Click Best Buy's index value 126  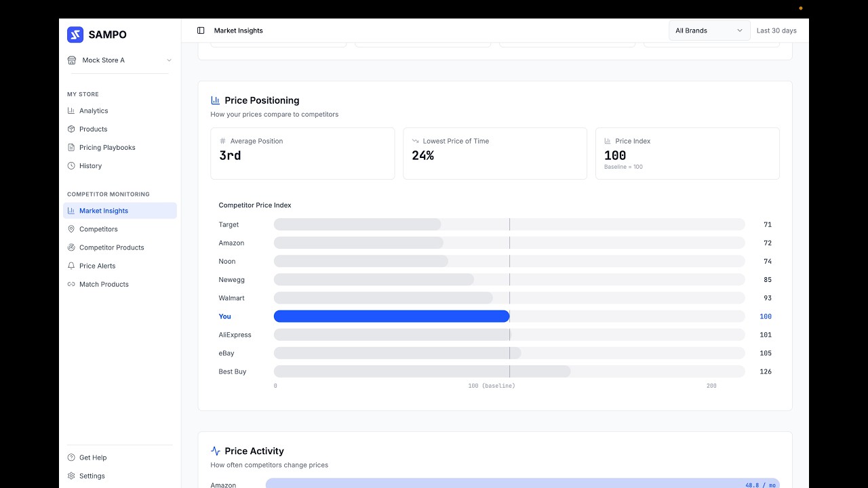pos(766,371)
